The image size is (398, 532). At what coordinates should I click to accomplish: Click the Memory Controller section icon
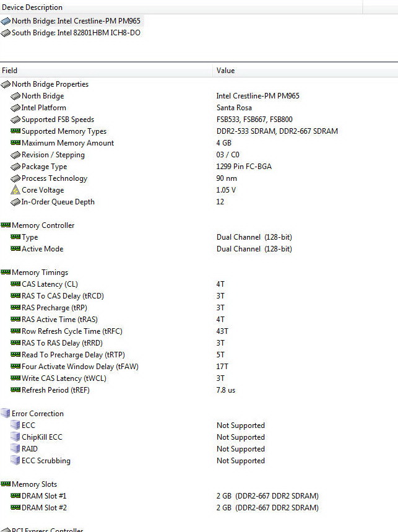[x=6, y=225]
